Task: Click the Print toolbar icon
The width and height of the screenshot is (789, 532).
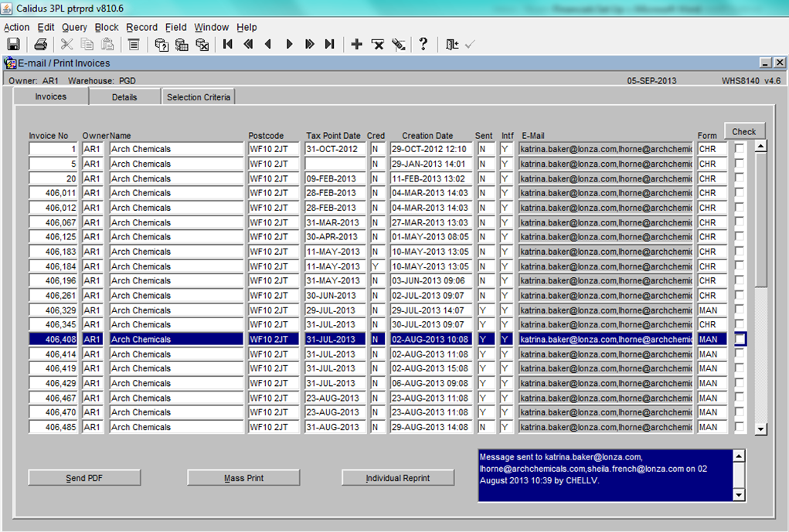Action: (x=40, y=44)
